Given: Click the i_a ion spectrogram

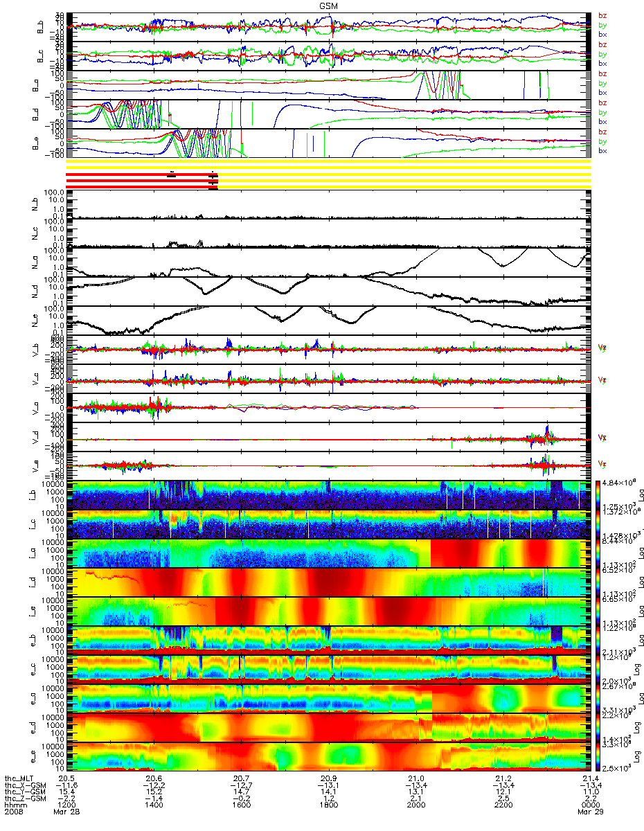Looking at the screenshot, I should point(329,553).
